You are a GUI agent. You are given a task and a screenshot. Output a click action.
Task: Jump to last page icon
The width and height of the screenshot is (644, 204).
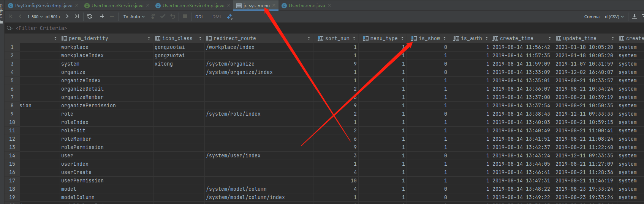[77, 16]
